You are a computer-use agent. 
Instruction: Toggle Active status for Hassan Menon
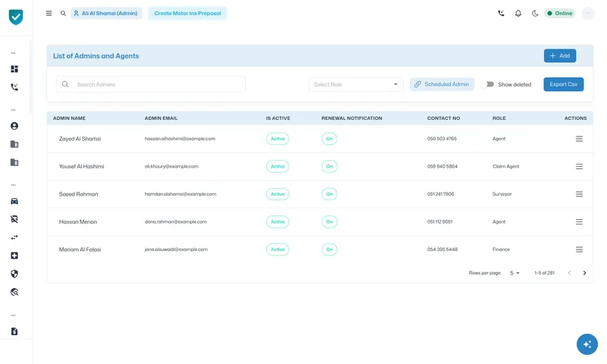point(278,221)
